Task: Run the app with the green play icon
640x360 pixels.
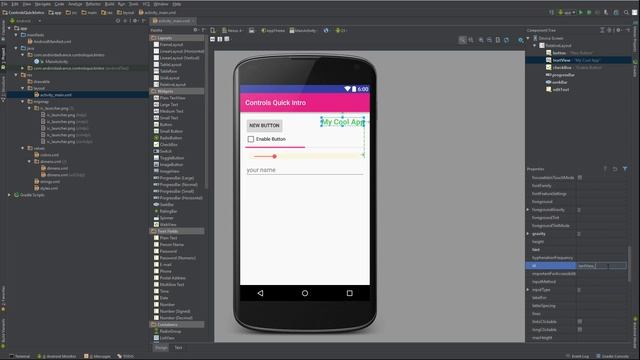Action: (581, 13)
